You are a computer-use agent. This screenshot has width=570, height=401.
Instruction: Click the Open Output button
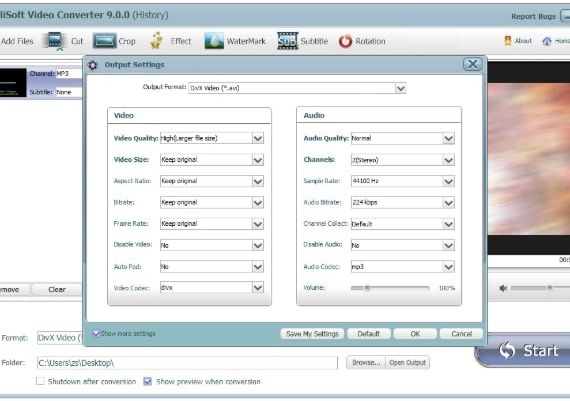tap(408, 362)
